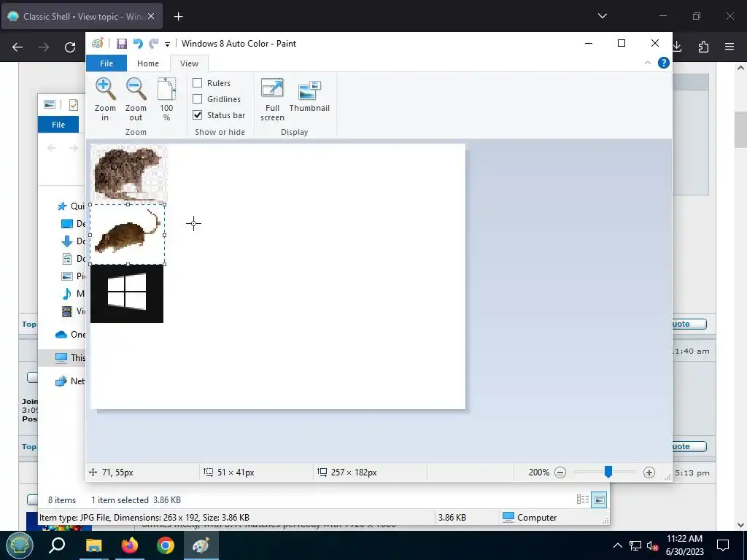Open new browser tab with plus button
This screenshot has width=747, height=560.
pos(178,17)
